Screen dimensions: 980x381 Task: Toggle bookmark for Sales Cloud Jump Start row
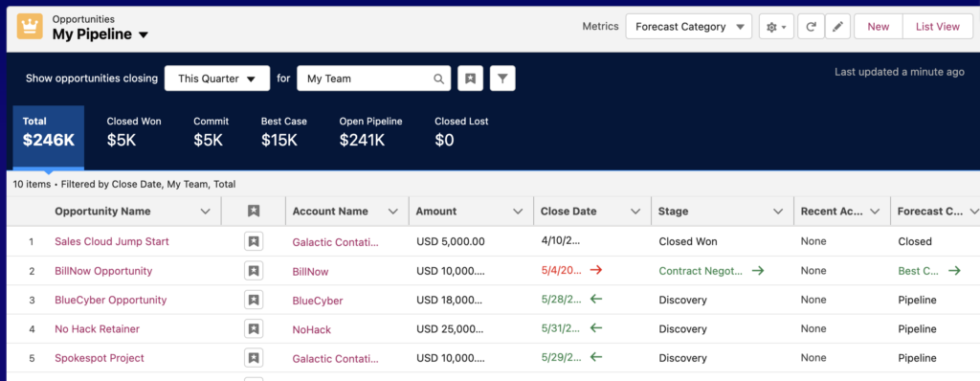click(253, 241)
